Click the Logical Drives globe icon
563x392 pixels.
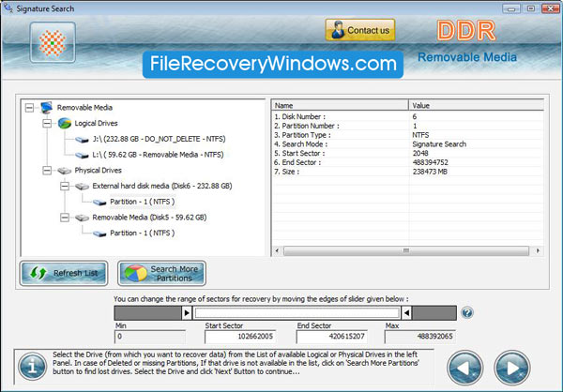(x=65, y=123)
